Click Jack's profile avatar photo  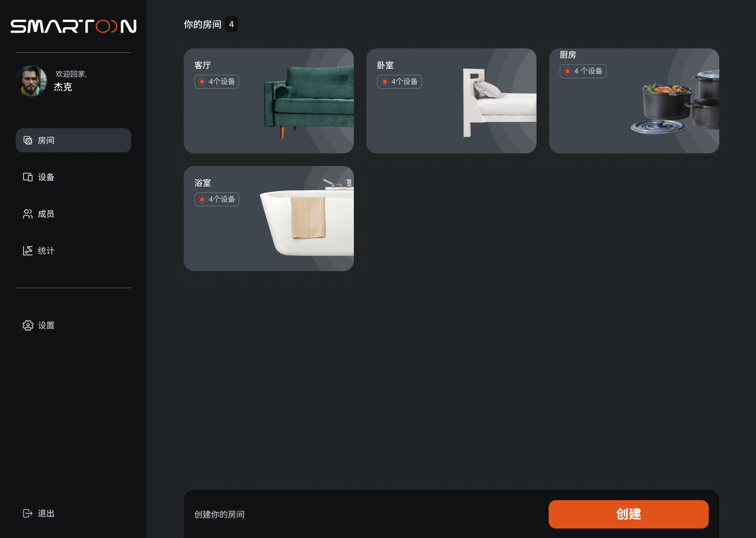coord(31,81)
